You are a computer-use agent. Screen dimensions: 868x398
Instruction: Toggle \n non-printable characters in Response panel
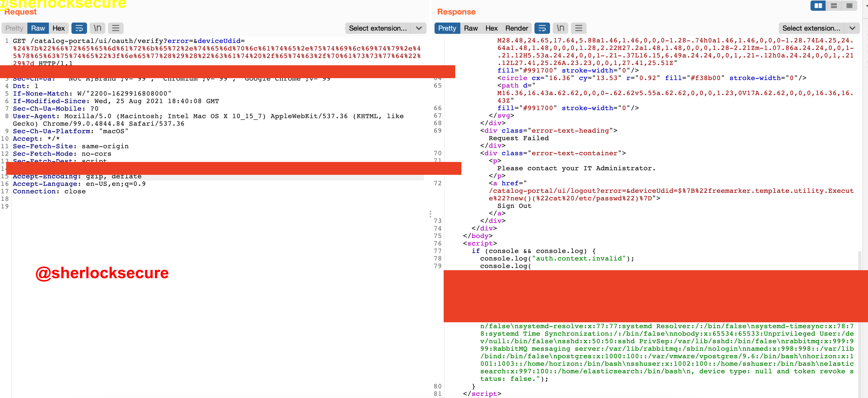coord(560,28)
